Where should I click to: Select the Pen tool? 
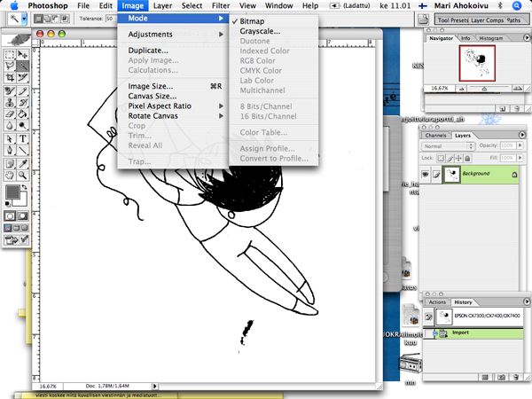[x=10, y=151]
